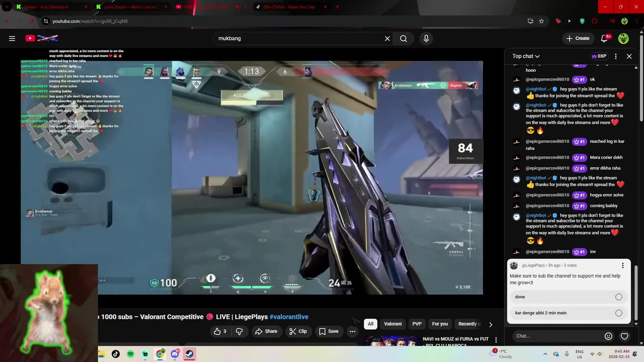Screen dimensions: 644x362
Task: Close the live chat panel
Action: click(x=629, y=56)
